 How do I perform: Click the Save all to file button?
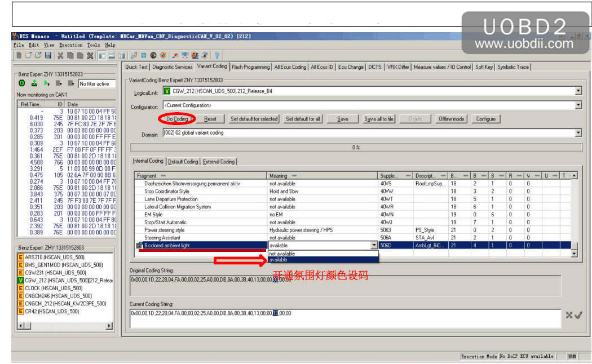[379, 119]
